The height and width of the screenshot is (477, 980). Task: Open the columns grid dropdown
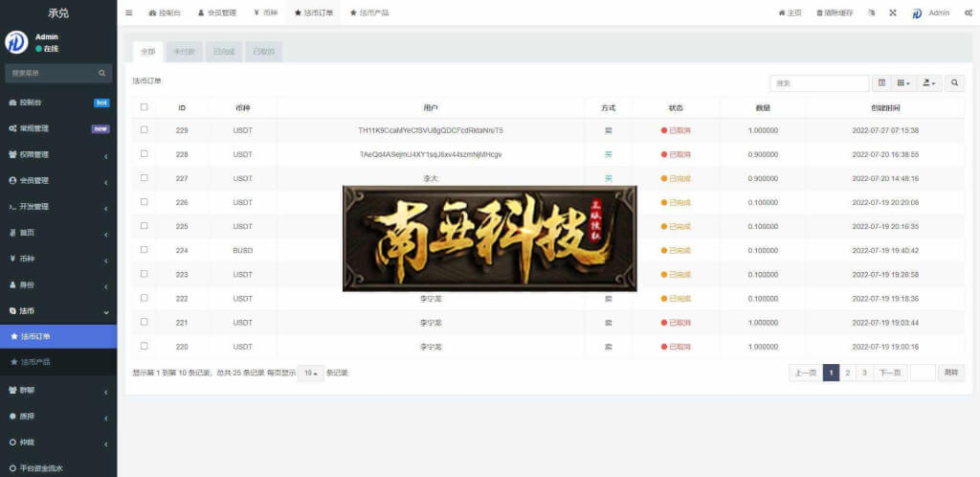point(903,82)
